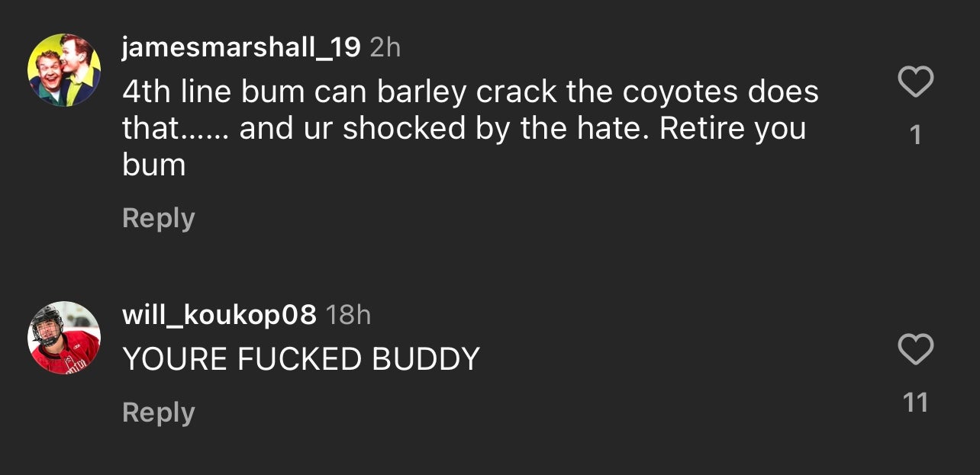Visit the jamesmarshall_19 username link

point(241,48)
